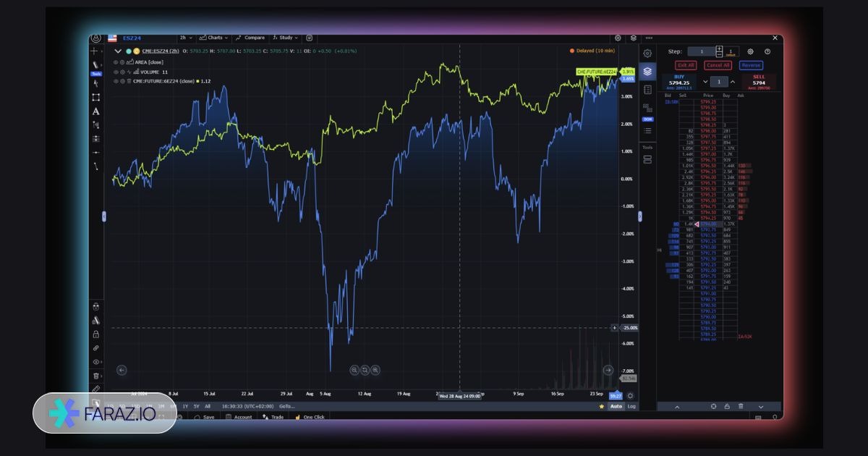868x456 pixels.
Task: Open the Study dropdown menu
Action: click(x=286, y=38)
